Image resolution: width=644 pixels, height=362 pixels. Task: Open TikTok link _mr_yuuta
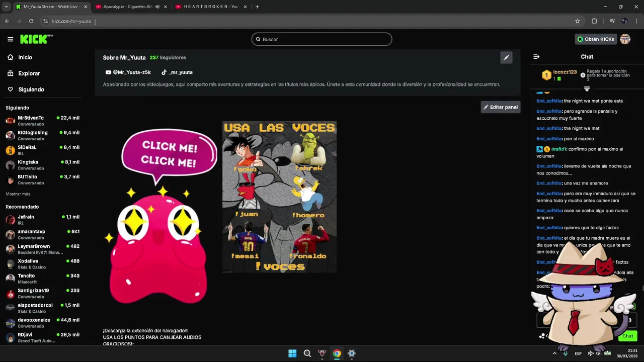click(x=177, y=72)
